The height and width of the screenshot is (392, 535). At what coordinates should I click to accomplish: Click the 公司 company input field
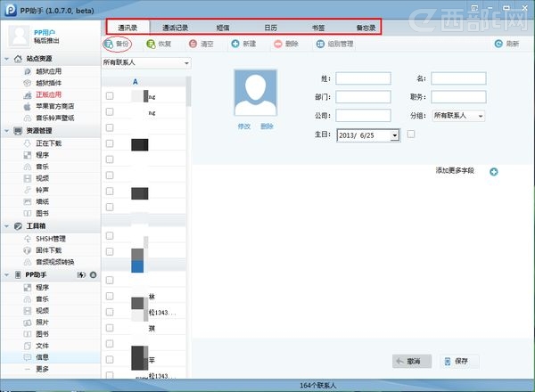pyautogui.click(x=363, y=116)
